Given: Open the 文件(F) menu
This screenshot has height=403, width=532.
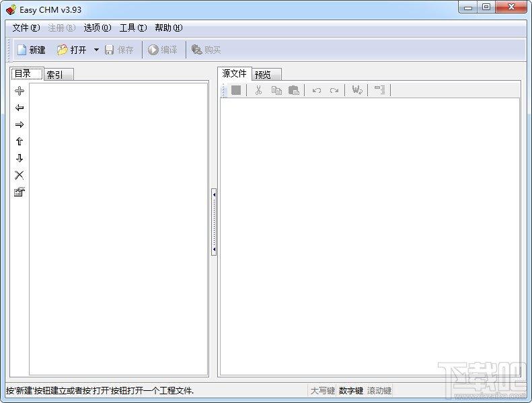Looking at the screenshot, I should 26,28.
